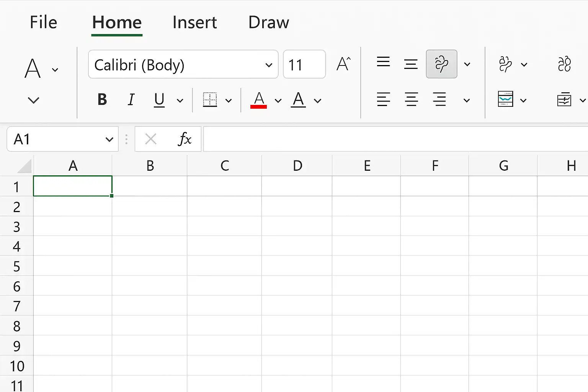Select the Align Right icon
588x392 pixels.
[439, 100]
